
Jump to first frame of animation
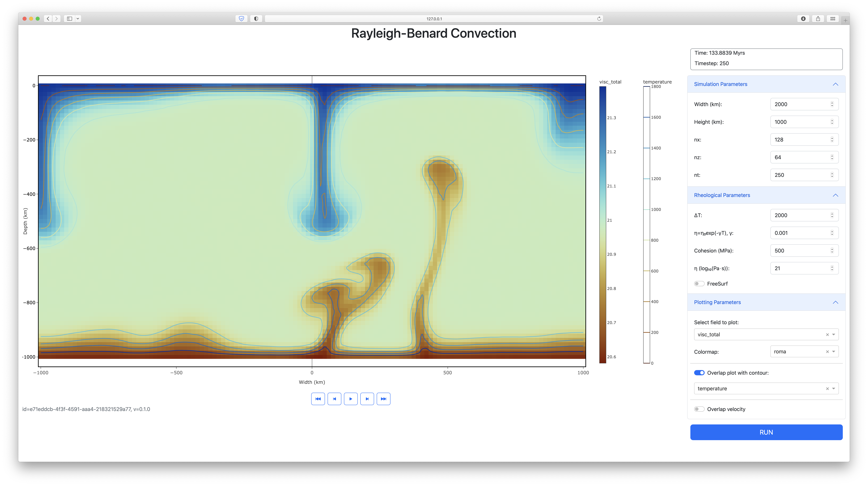(x=318, y=399)
